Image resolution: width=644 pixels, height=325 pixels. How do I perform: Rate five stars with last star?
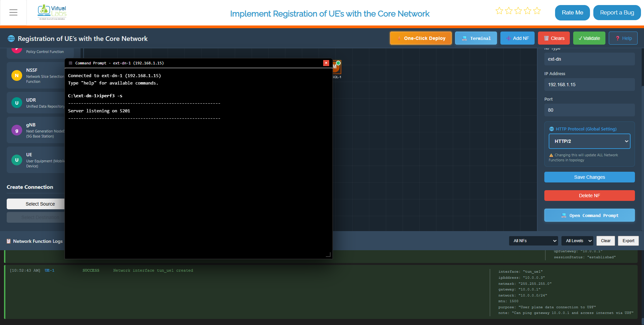[x=537, y=11]
